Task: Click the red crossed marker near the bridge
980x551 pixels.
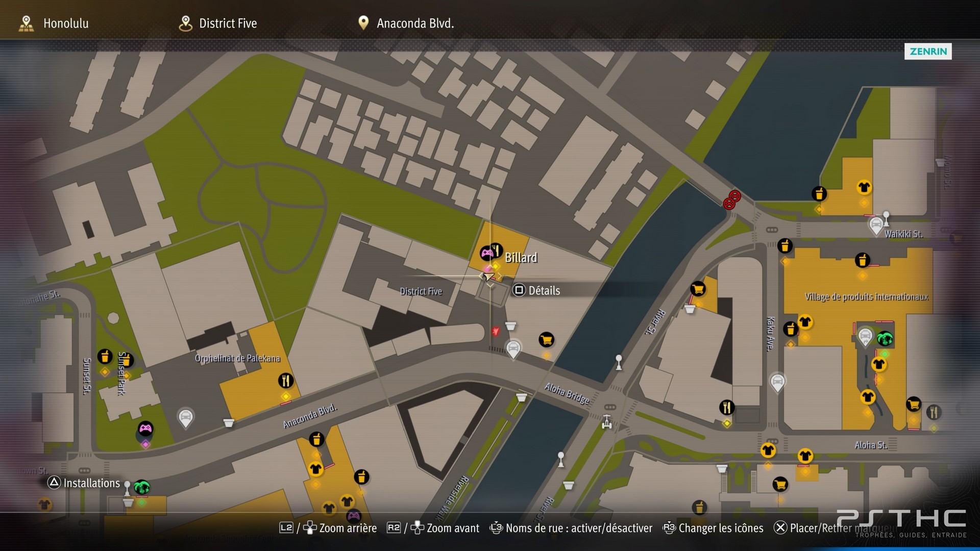Action: coord(732,200)
